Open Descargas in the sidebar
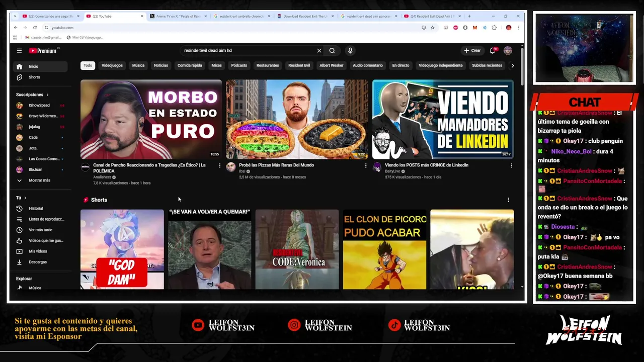This screenshot has width=644, height=362. coord(40,262)
